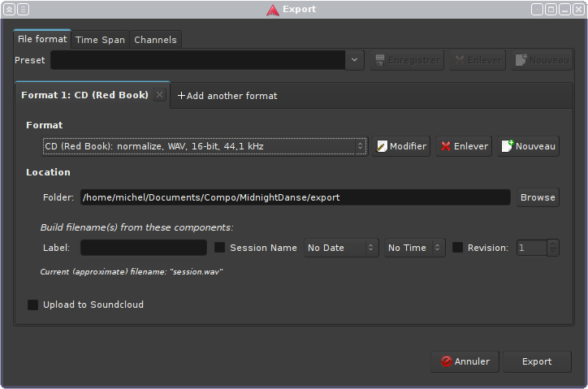Click the window roll-up icon in the title bar
Viewport: 588px width, 389px height.
point(10,9)
